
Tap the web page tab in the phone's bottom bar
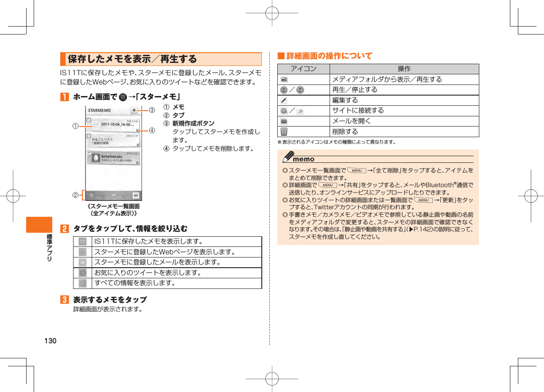(102, 195)
